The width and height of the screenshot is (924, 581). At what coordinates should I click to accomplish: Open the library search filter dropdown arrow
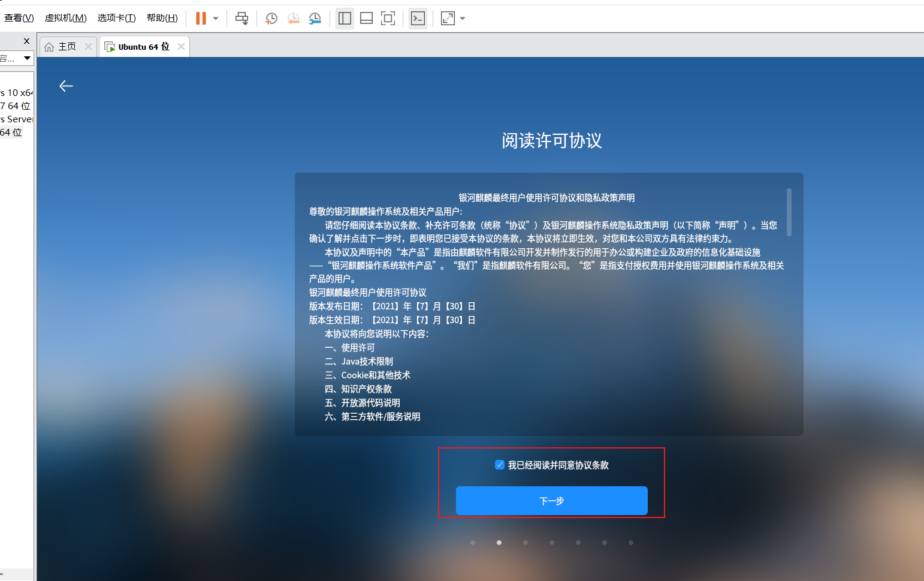[27, 58]
